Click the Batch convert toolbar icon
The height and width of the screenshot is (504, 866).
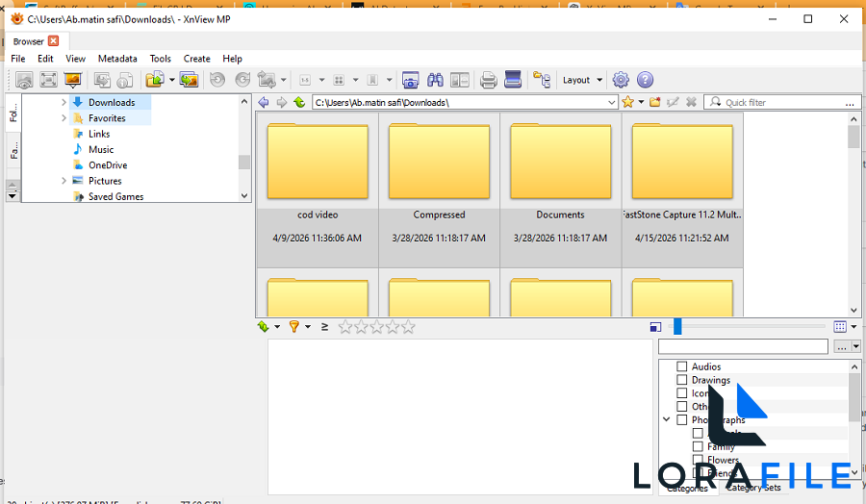coord(102,80)
